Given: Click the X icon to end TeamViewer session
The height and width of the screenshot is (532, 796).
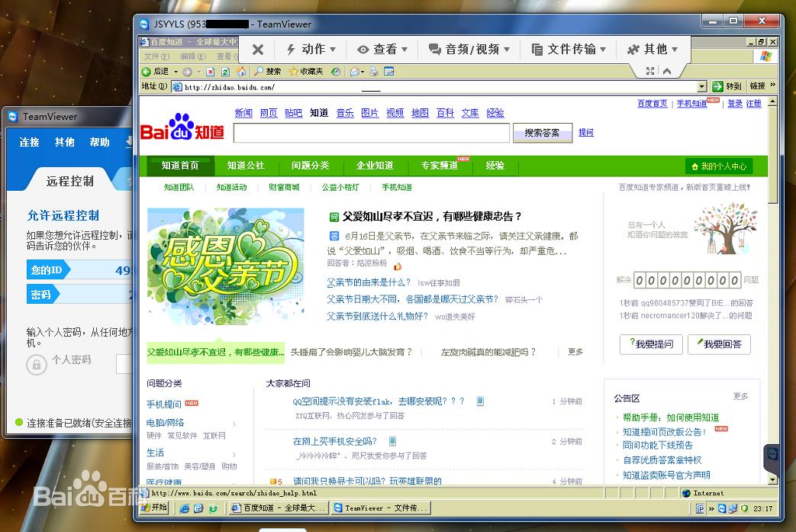Looking at the screenshot, I should 256,49.
